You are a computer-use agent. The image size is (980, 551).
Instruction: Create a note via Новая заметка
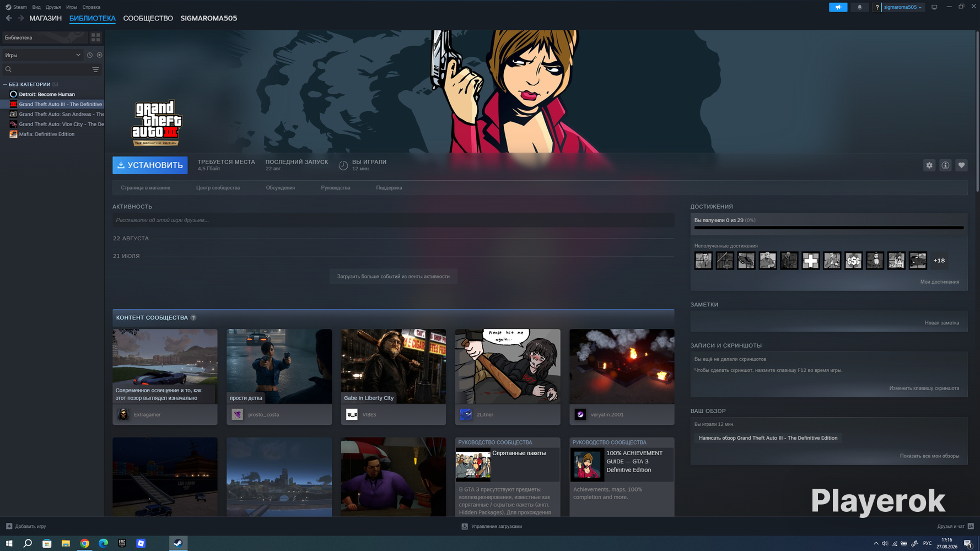point(942,323)
